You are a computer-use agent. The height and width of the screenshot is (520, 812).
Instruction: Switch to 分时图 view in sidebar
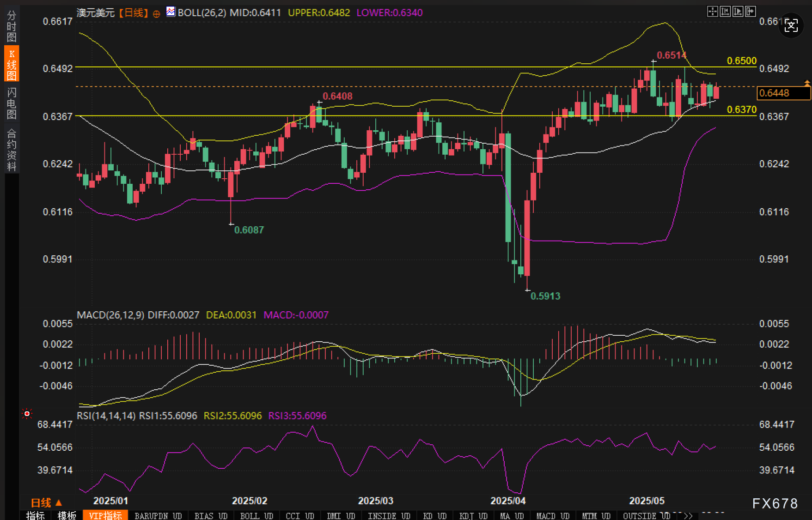coord(12,27)
